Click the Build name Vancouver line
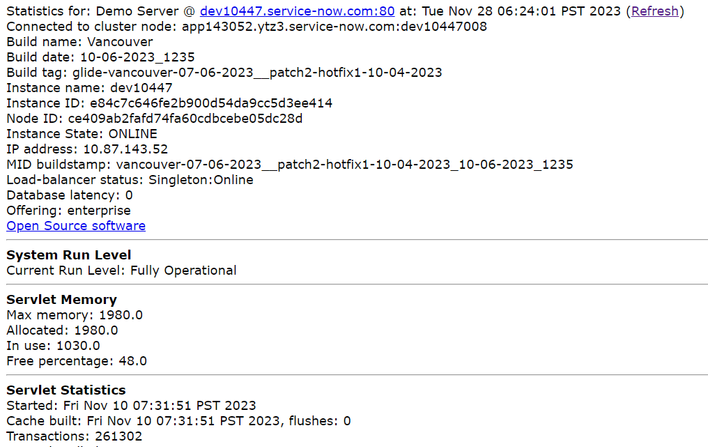The height and width of the screenshot is (447, 708). click(79, 42)
